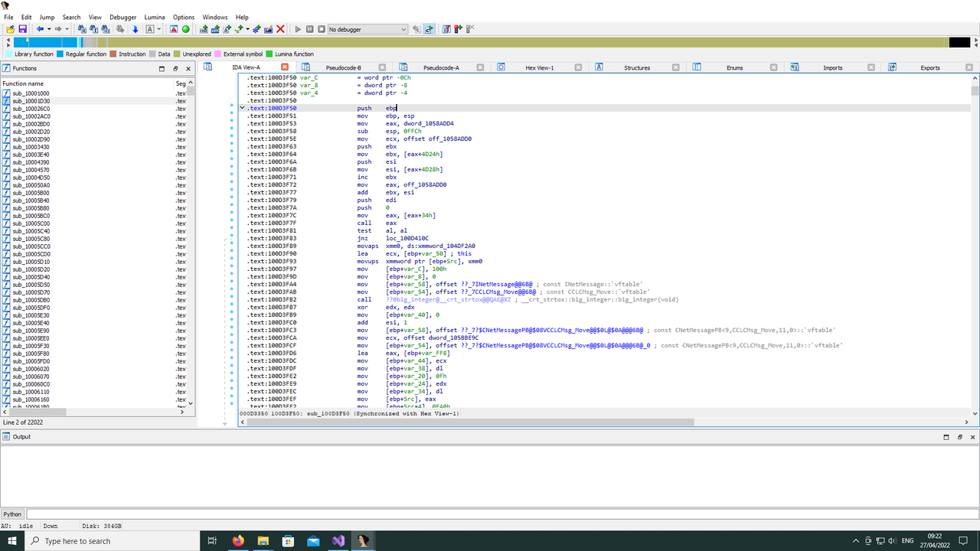Click the Library function legend color
Viewport: 980px width, 551px height.
click(9, 54)
